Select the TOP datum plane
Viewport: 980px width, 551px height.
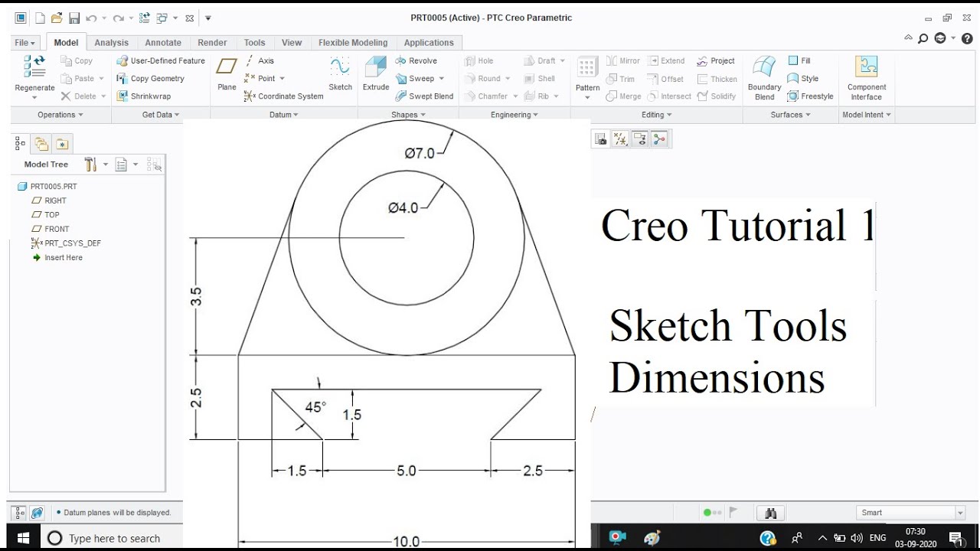[x=45, y=215]
